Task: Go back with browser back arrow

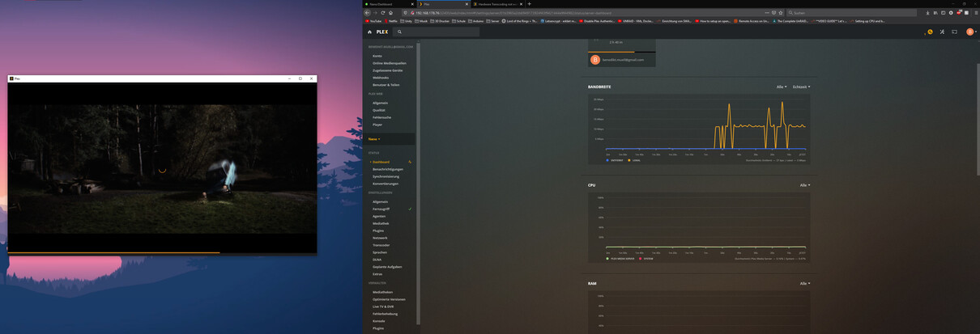Action: click(x=367, y=13)
